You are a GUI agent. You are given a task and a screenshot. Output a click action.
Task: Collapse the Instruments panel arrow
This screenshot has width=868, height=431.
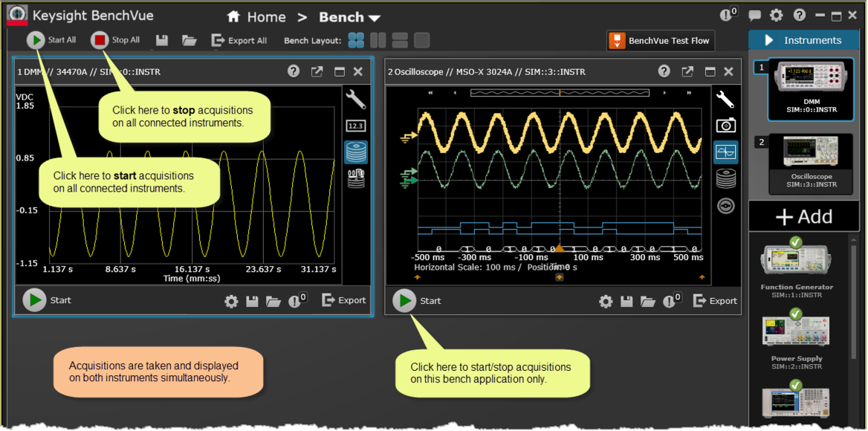[769, 40]
